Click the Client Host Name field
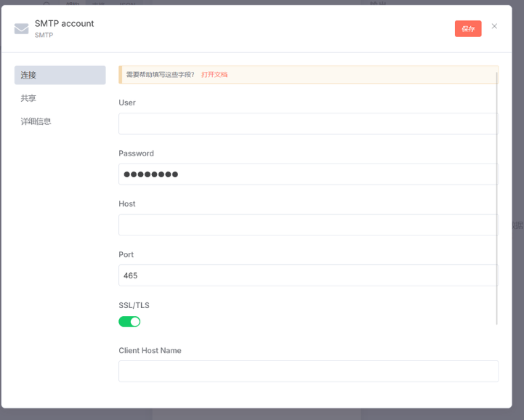Image resolution: width=524 pixels, height=420 pixels. click(307, 371)
